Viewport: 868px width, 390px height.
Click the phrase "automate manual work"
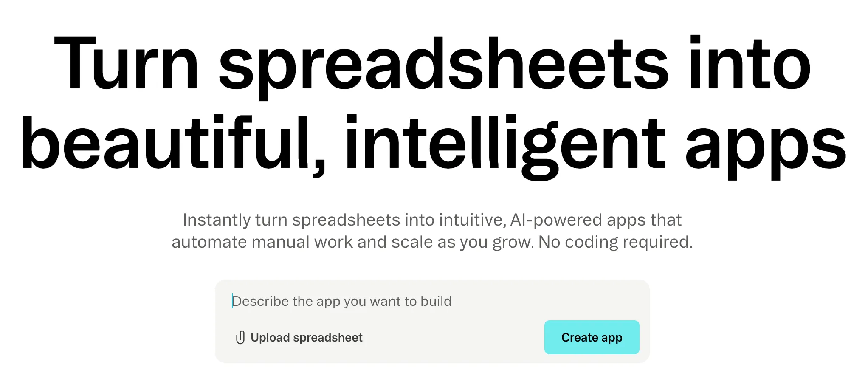click(x=262, y=242)
